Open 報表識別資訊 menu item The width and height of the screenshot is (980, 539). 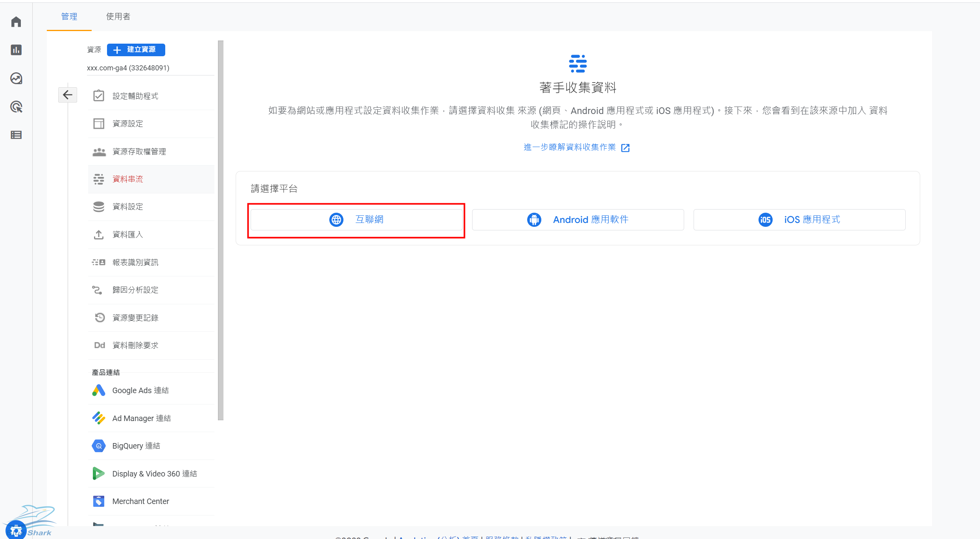point(151,262)
